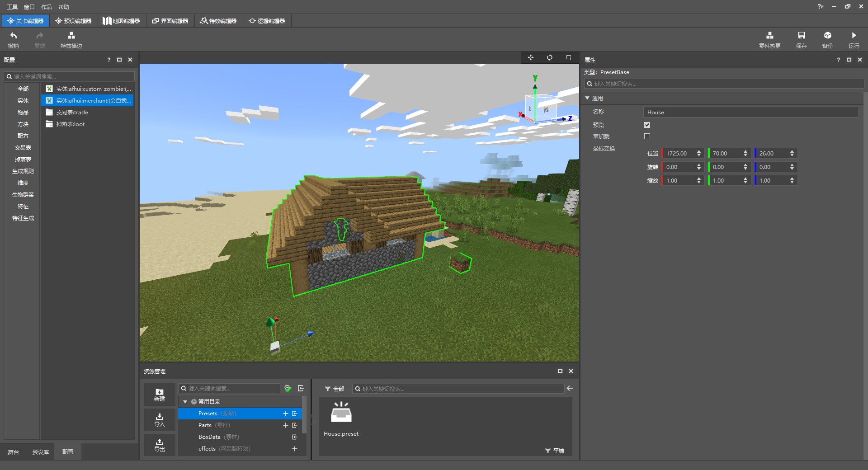
Task: Float the 资源管理 panel using its window icon
Action: [x=560, y=371]
